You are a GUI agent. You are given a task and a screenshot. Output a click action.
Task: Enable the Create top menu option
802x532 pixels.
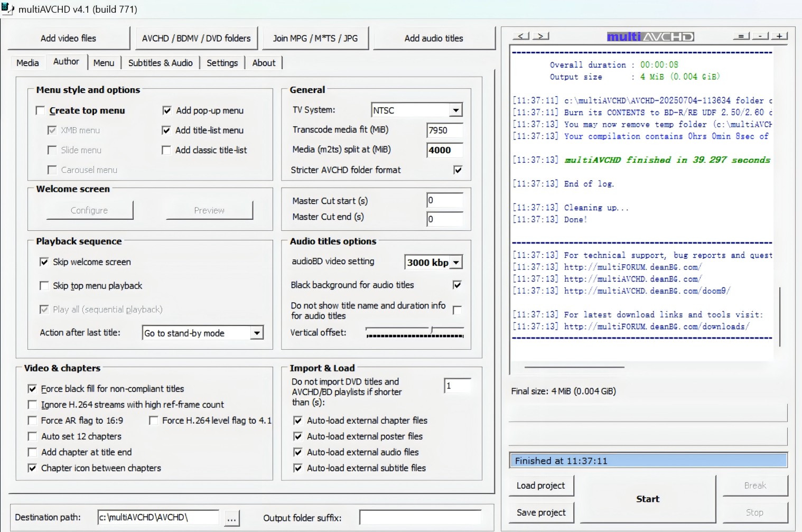point(41,110)
